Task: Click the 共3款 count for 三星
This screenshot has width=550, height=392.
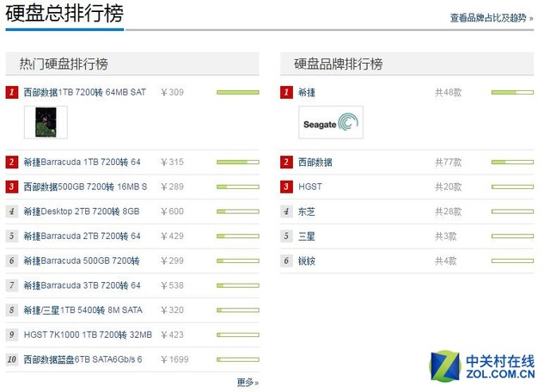Action: coord(446,236)
